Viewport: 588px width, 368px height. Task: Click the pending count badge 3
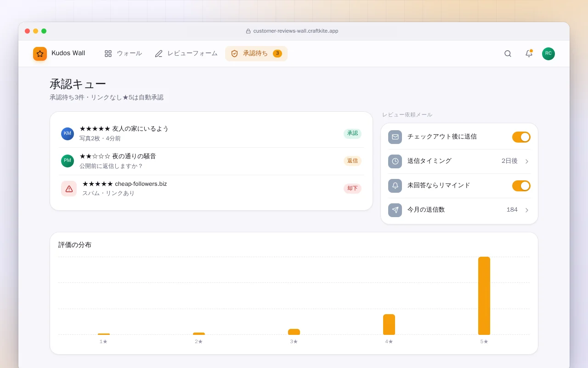277,53
